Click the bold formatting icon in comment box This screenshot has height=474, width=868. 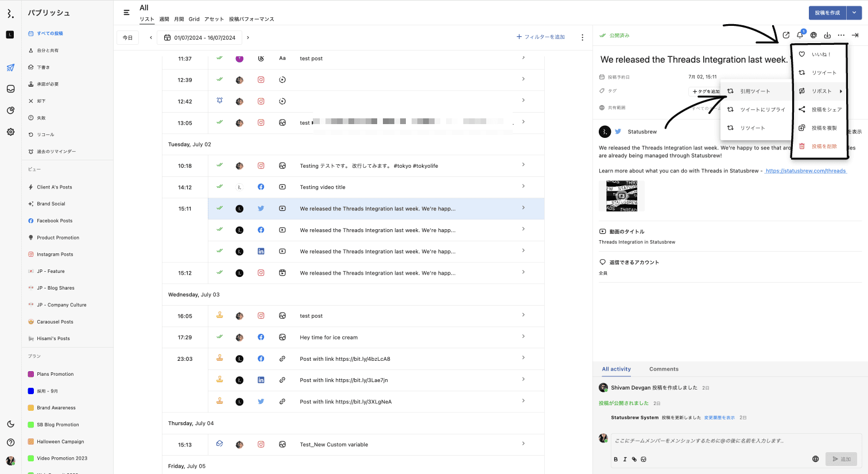click(615, 460)
